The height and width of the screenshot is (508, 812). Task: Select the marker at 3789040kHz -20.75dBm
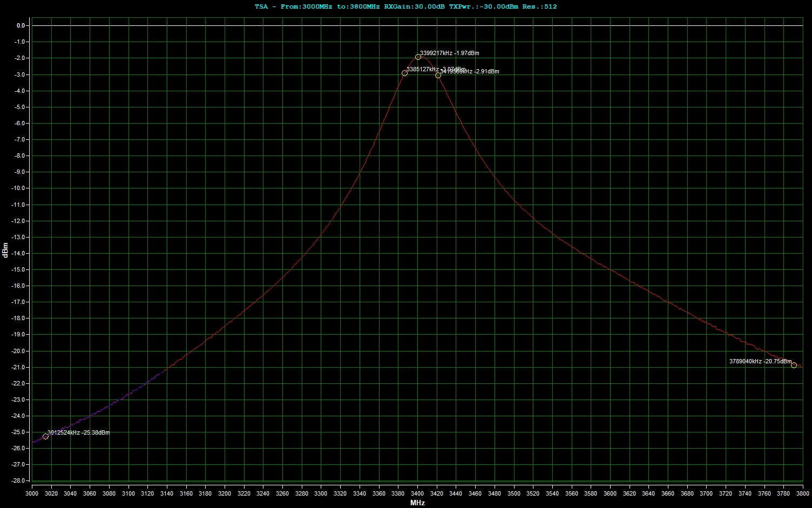[x=794, y=365]
